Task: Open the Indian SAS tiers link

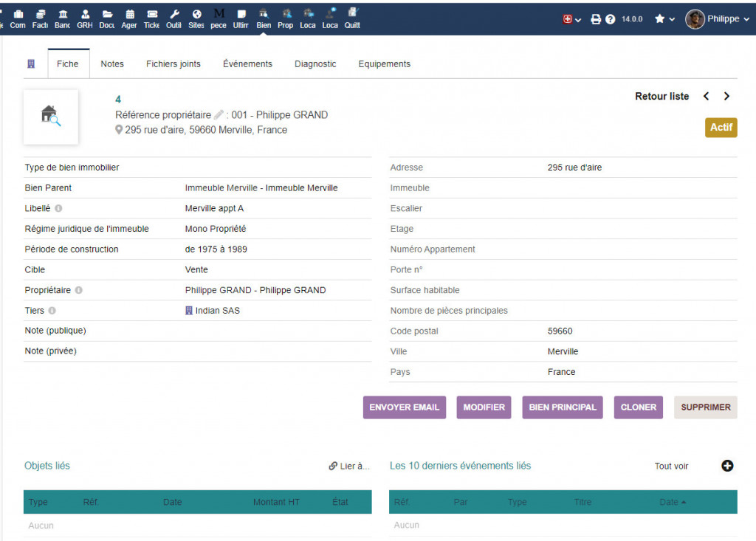Action: (x=217, y=311)
